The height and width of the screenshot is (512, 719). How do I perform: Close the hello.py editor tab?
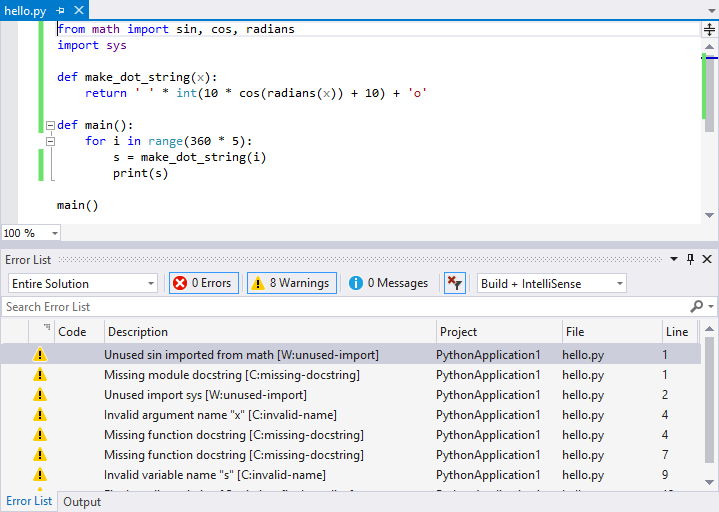77,10
